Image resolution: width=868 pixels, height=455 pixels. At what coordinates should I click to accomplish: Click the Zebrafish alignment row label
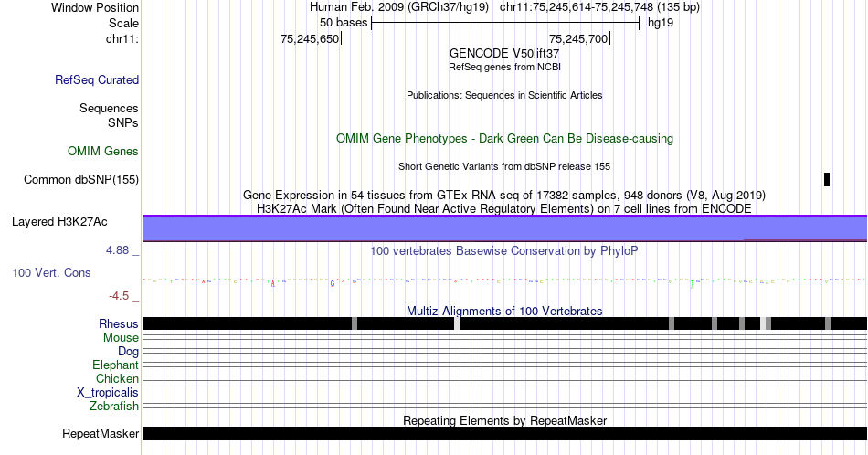click(114, 406)
